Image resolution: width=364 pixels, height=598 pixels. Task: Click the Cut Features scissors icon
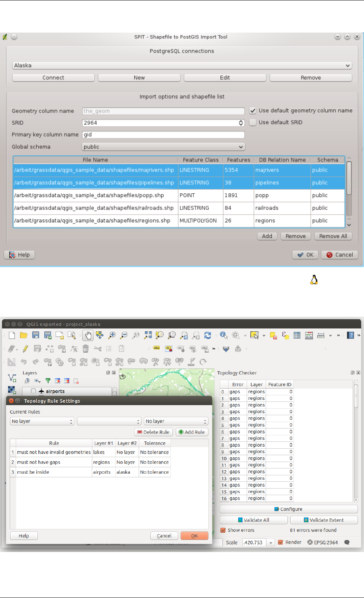(98, 349)
